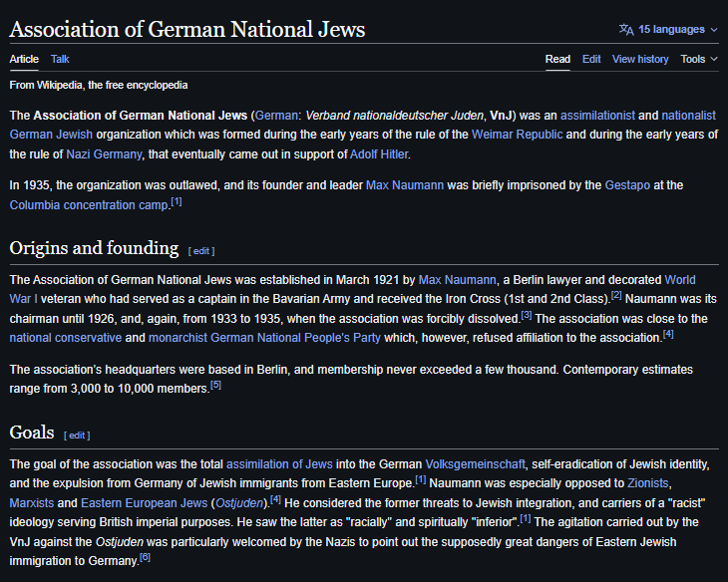Screen dimensions: 728x582
Task: Open the Edit tab
Action: pyautogui.click(x=591, y=59)
